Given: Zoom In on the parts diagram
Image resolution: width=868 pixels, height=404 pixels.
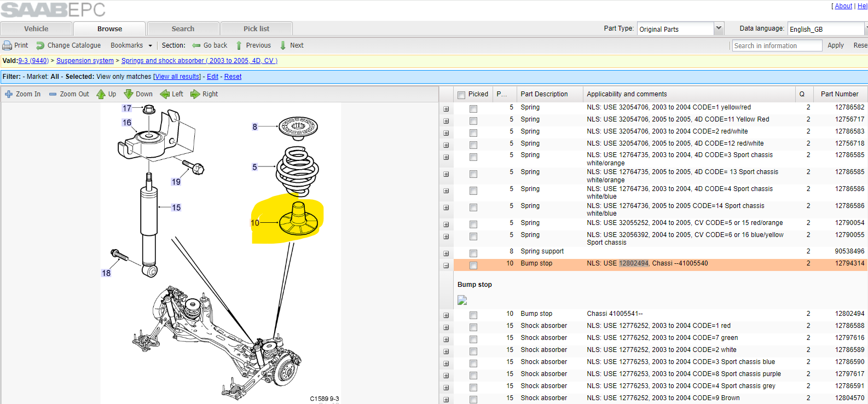Looking at the screenshot, I should coord(23,94).
